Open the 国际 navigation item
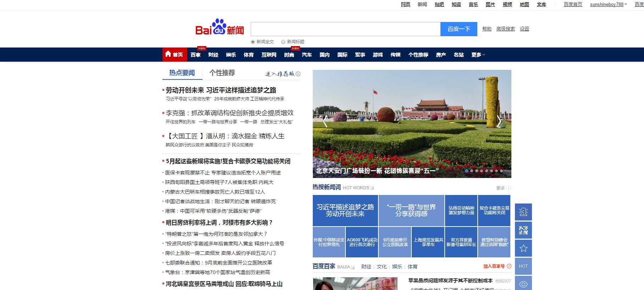Image resolution: width=644 pixels, height=290 pixels. click(342, 55)
